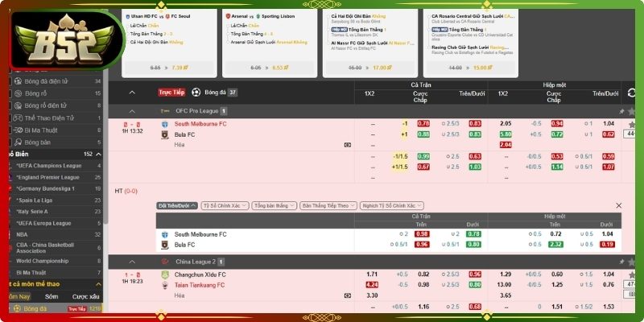644x322 pixels.
Task: Close the expanded markets panel with X
Action: 618,205
